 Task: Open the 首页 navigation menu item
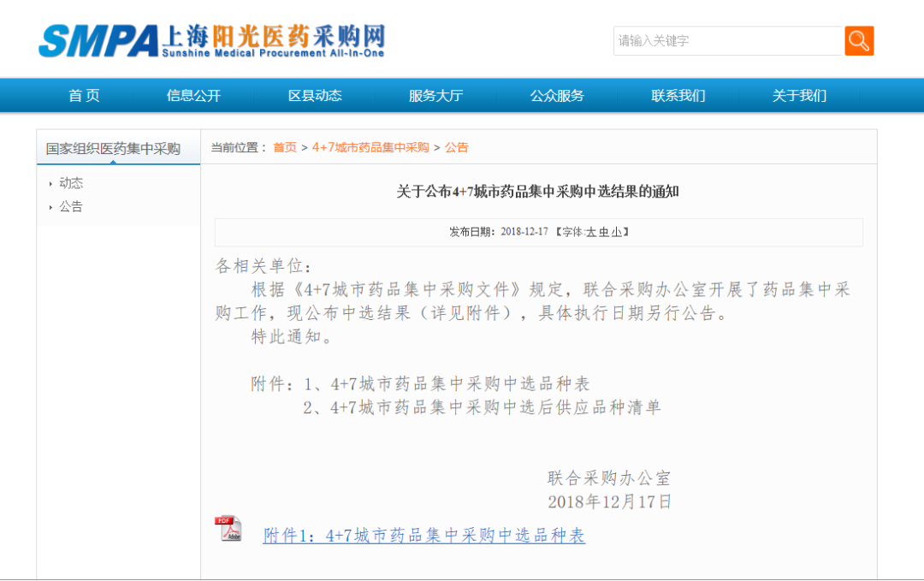point(84,96)
